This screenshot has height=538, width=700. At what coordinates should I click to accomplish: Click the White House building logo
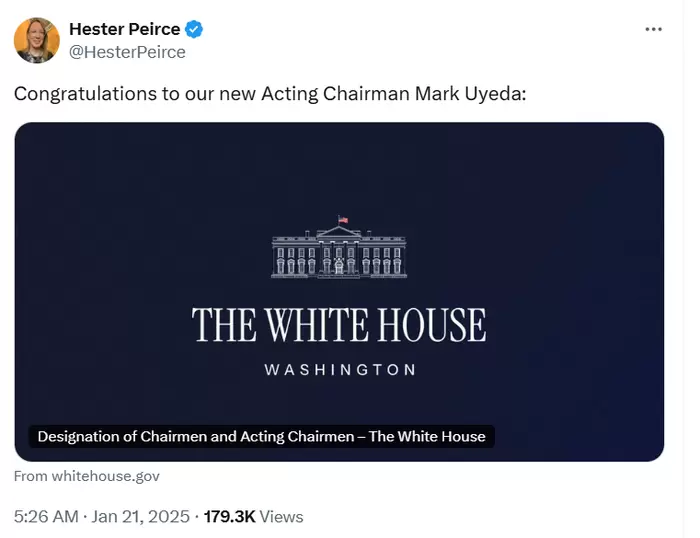[x=339, y=249]
